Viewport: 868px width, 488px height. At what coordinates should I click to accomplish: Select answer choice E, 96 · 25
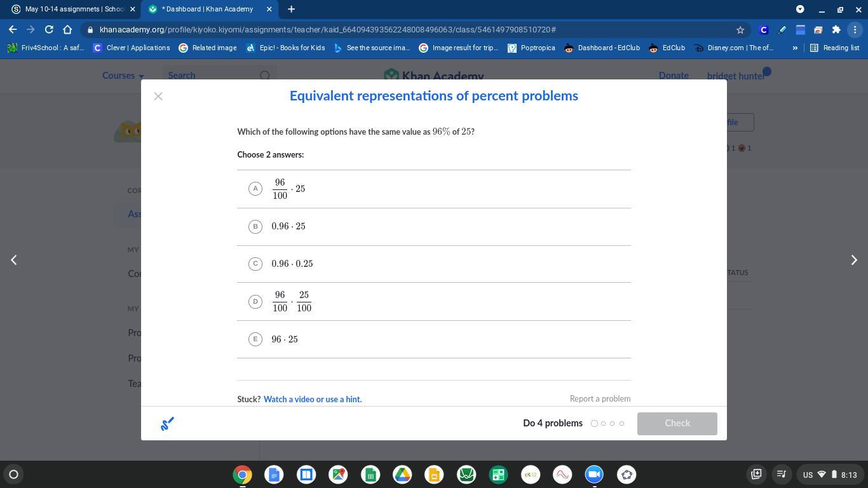255,339
